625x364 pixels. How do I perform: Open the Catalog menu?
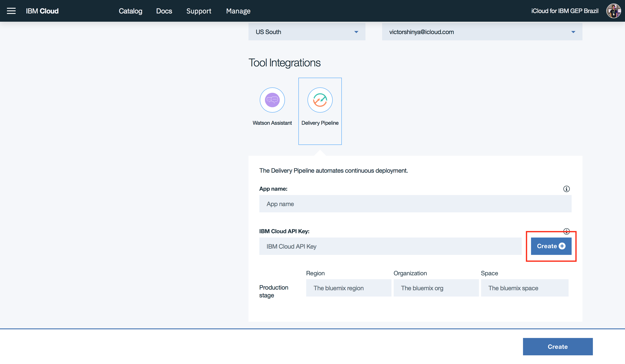tap(130, 11)
